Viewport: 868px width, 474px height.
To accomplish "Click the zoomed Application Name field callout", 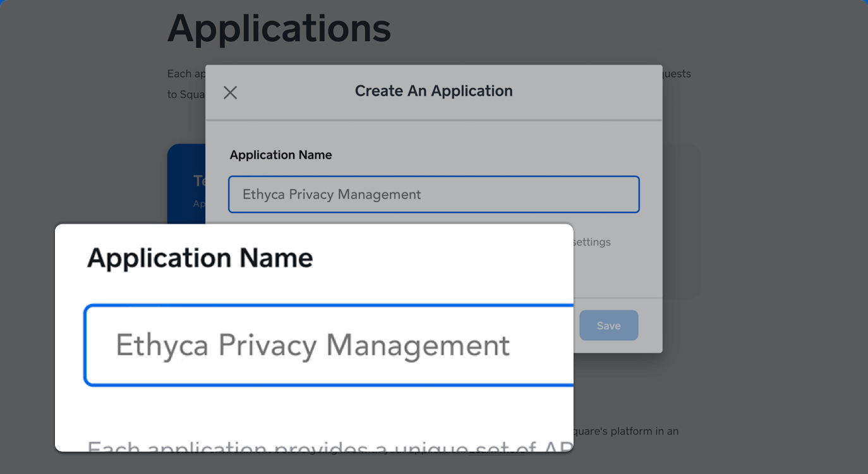I will pos(329,345).
